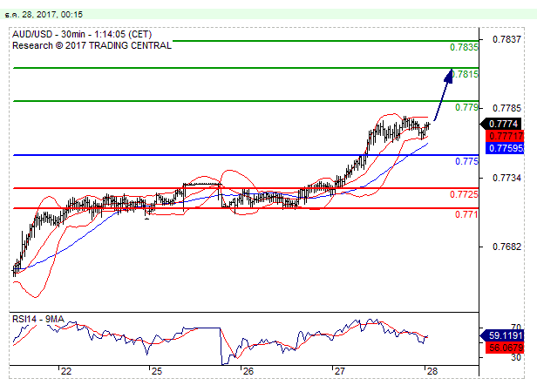Image resolution: width=537 pixels, height=392 pixels.
Task: Click the Research © 2017 TRADING CENTRAL text
Action: click(92, 45)
